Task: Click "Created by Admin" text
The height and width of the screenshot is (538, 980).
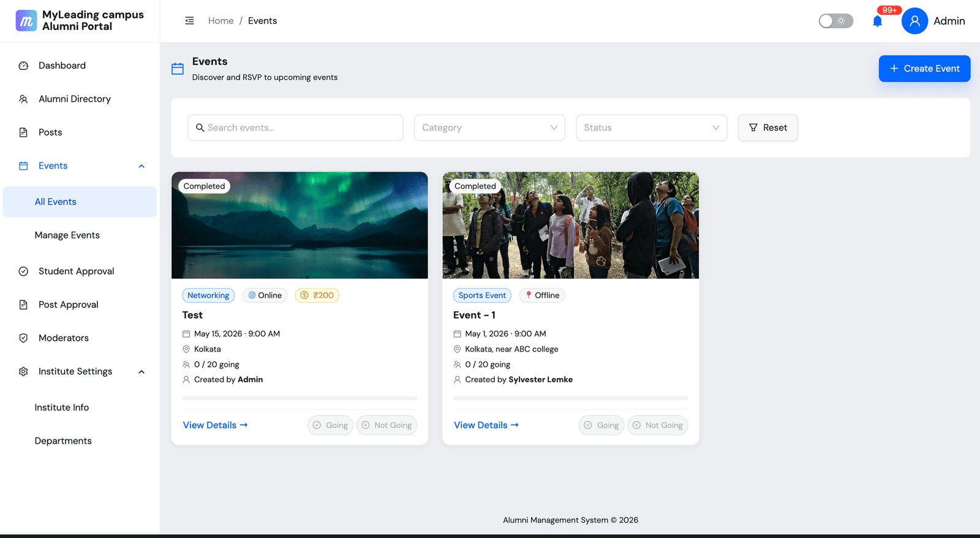Action: click(x=228, y=380)
